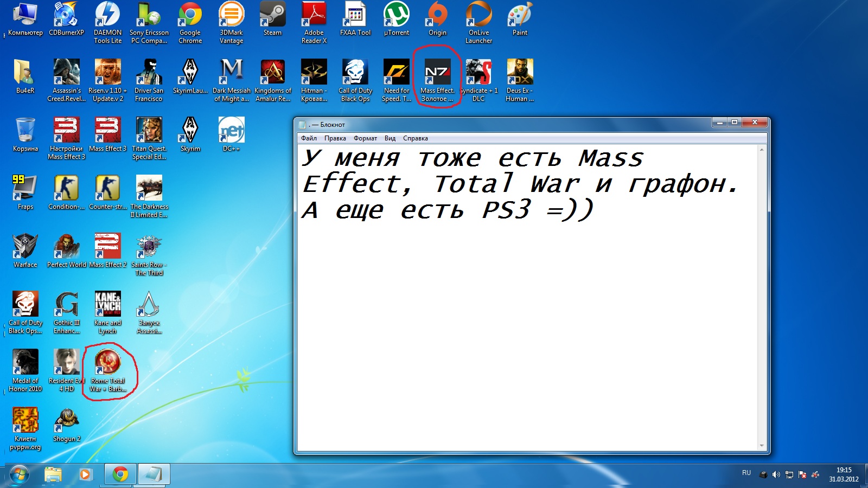
Task: Select Kingdoms of Amalur icon
Action: 272,80
